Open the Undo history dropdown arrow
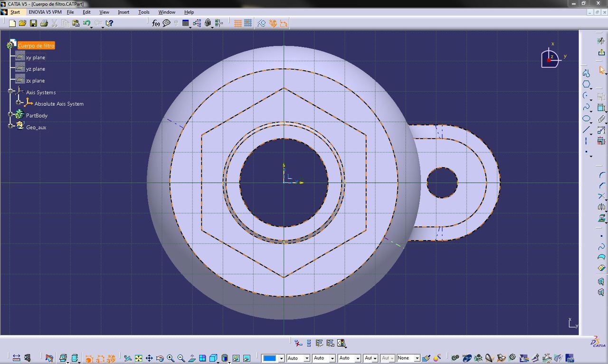The image size is (608, 364). point(92,27)
